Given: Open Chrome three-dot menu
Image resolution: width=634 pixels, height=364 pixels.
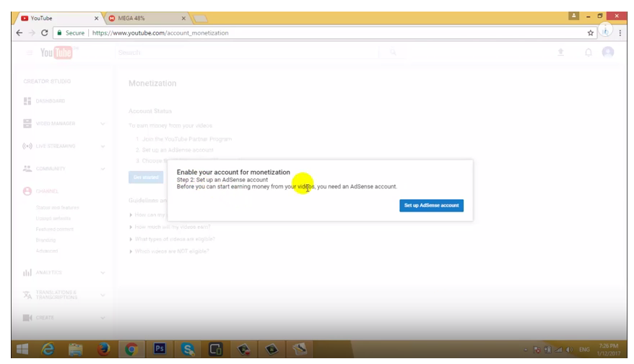Looking at the screenshot, I should coord(620,32).
